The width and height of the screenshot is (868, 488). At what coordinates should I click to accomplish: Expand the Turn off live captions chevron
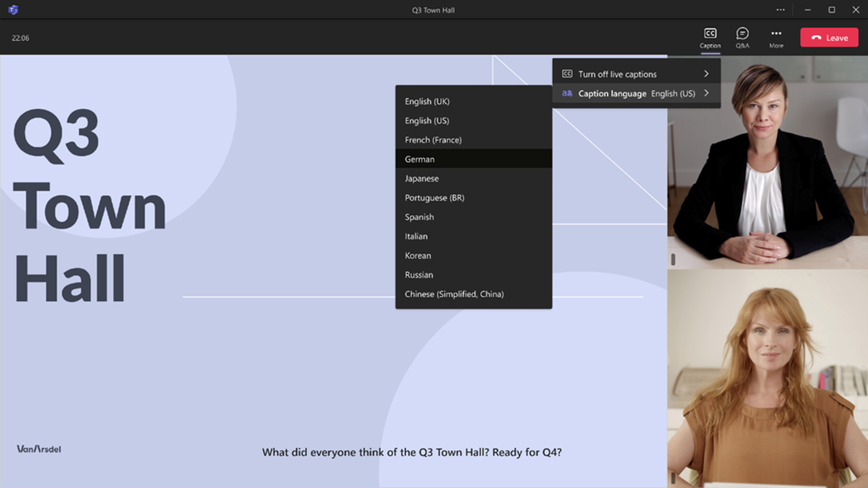coord(706,74)
